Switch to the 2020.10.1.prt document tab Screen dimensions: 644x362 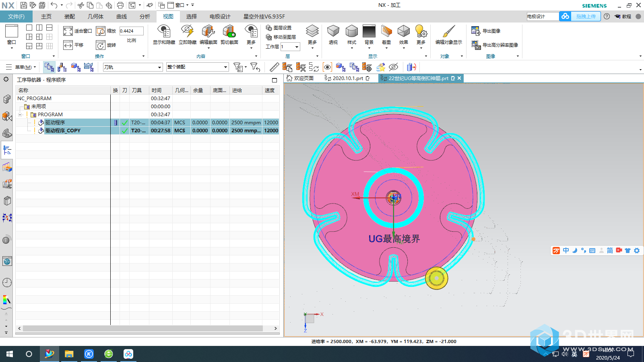click(x=347, y=78)
